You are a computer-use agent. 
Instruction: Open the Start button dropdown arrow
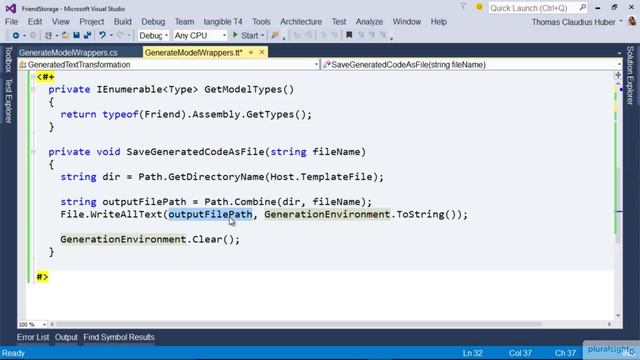[262, 36]
